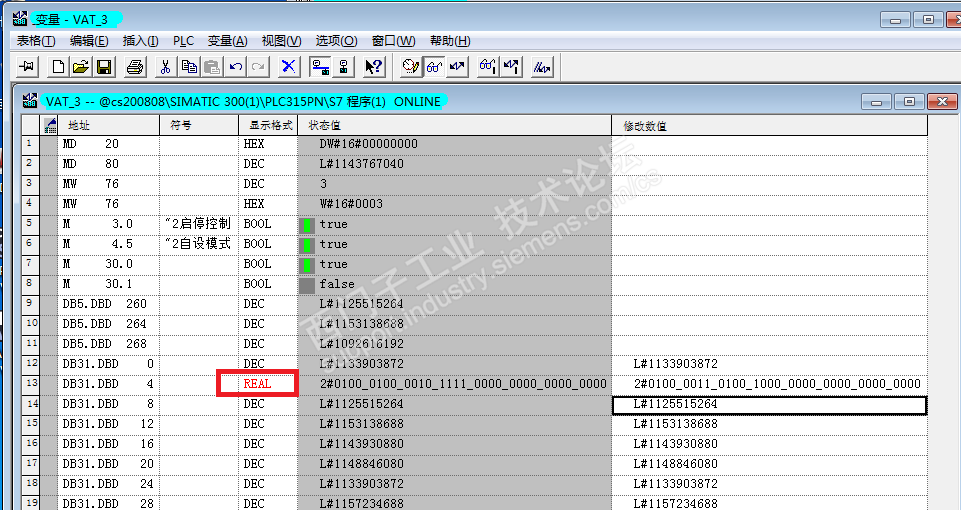Click modify value L#1148846080
Viewport: 961px width, 510px height.
[x=675, y=464]
